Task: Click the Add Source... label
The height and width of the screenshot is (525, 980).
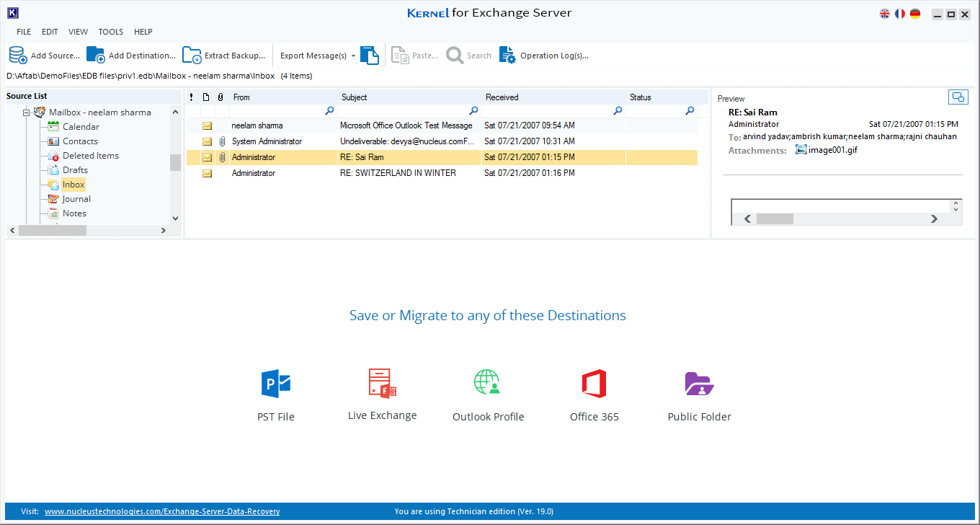Action: coord(55,56)
